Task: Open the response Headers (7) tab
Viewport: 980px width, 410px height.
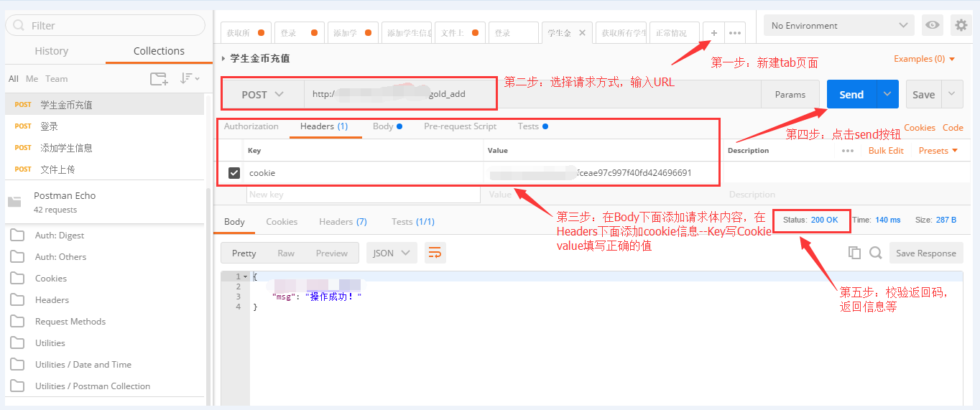Action: [x=343, y=222]
